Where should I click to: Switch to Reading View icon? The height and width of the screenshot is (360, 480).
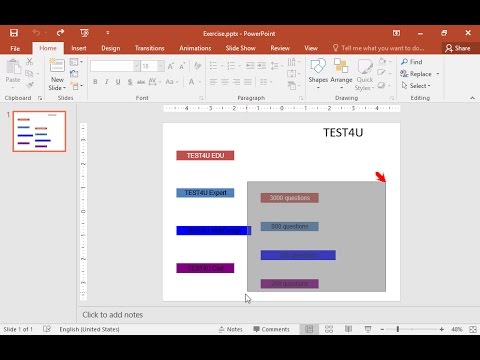pos(348,329)
